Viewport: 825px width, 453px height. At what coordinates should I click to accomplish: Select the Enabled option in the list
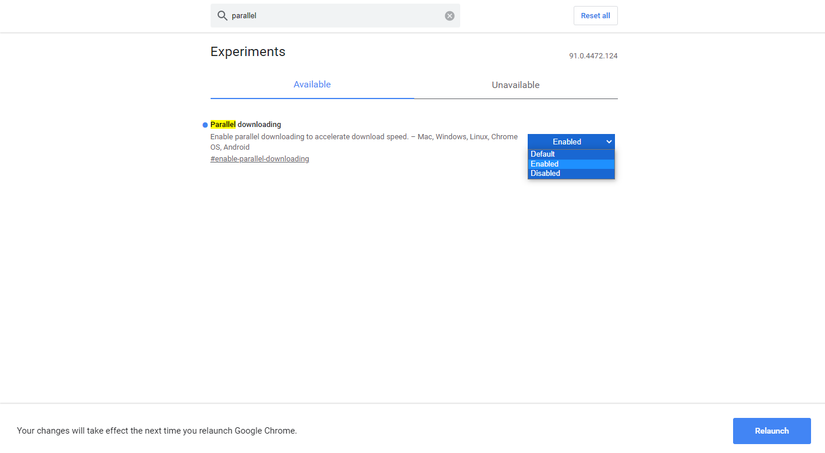(545, 164)
